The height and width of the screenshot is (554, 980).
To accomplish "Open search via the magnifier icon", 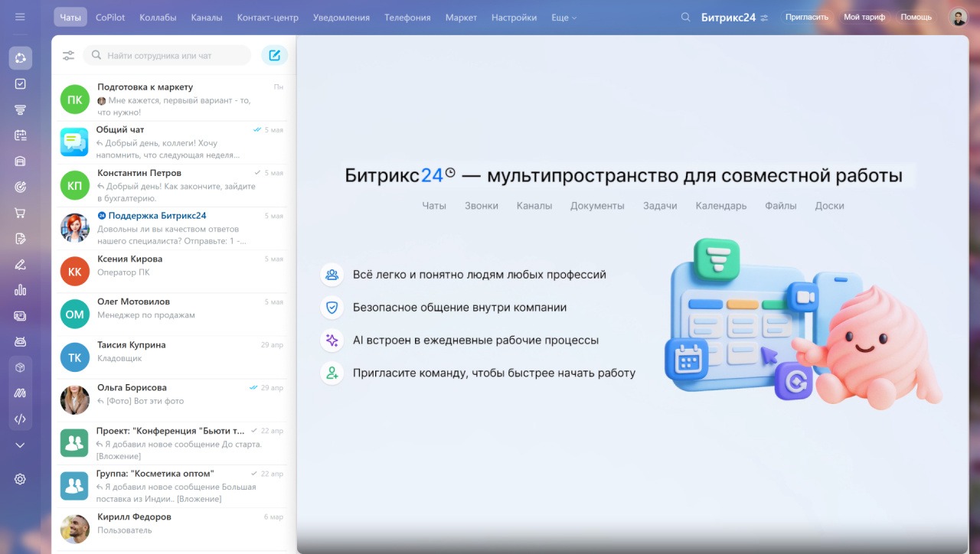I will click(x=685, y=16).
